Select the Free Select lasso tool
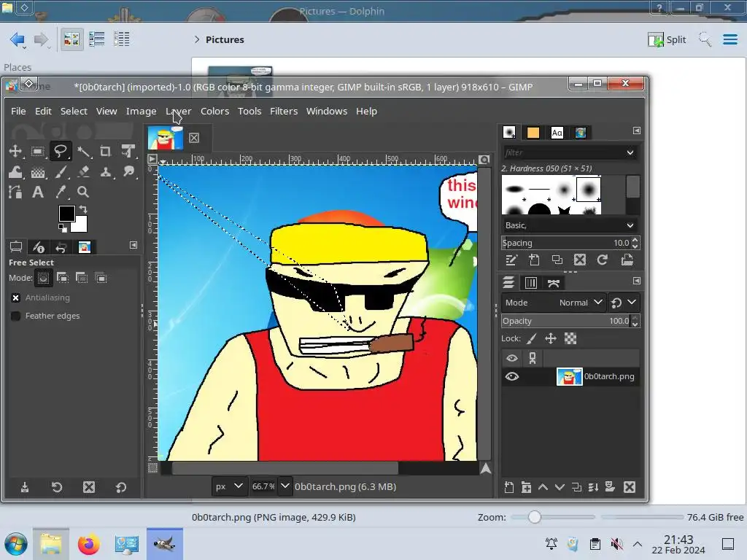747x560 pixels. point(60,152)
